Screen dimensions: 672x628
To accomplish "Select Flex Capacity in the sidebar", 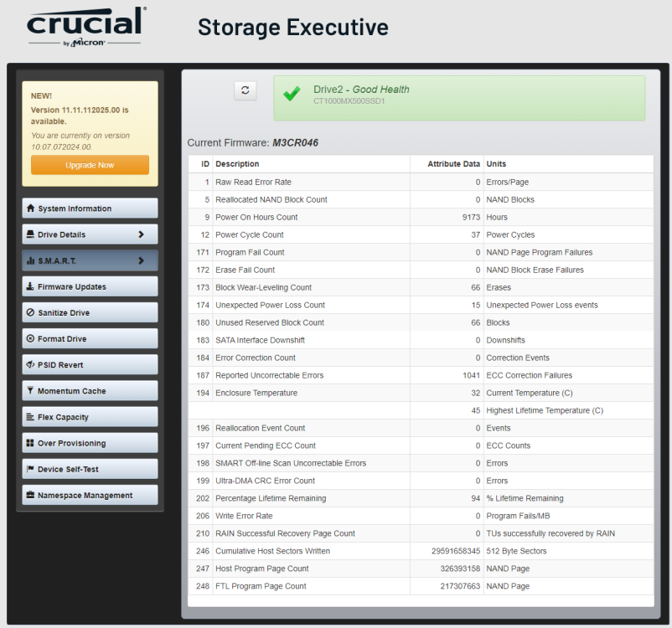I will click(x=90, y=417).
